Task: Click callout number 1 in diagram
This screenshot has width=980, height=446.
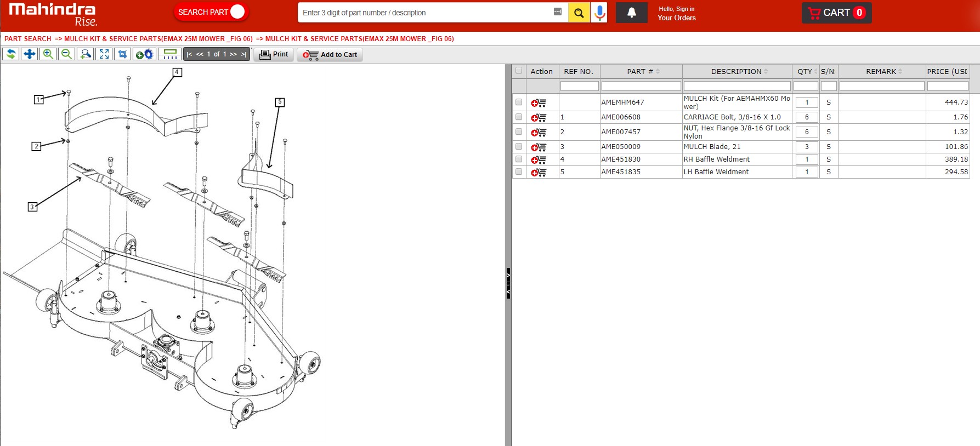Action: pos(38,99)
